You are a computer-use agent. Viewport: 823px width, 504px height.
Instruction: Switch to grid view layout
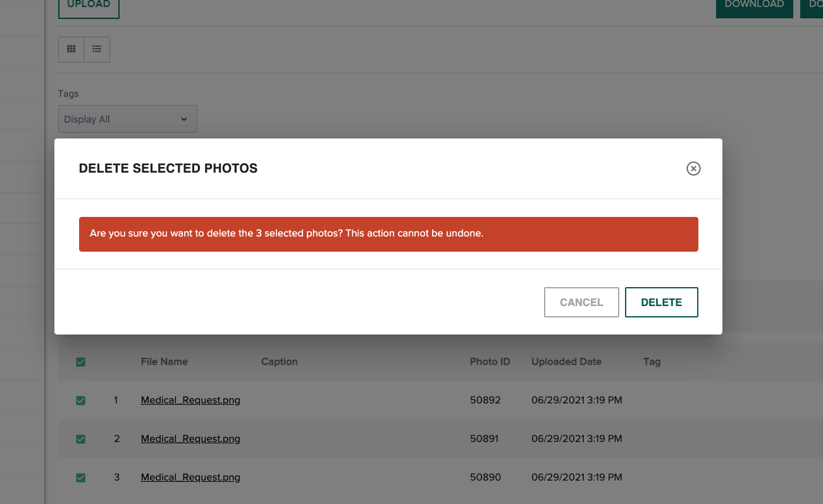[x=71, y=49]
